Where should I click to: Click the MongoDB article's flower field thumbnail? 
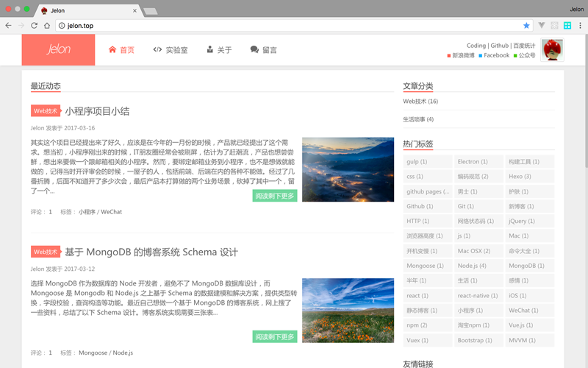[x=348, y=310]
